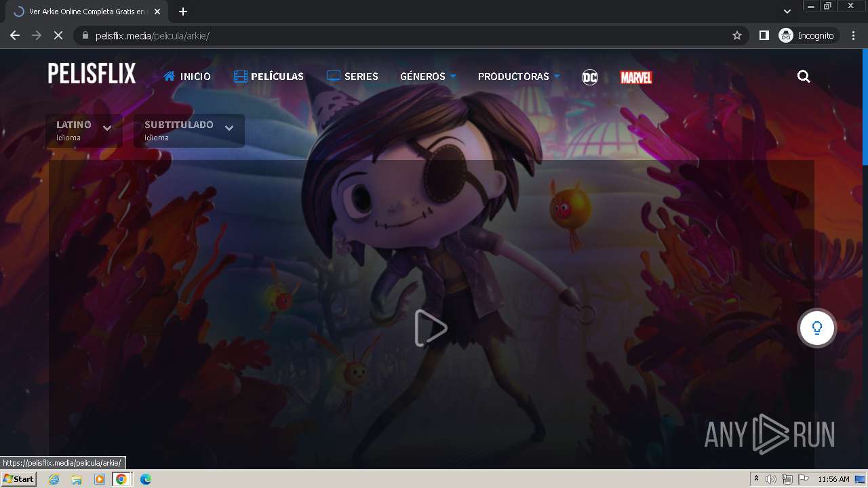This screenshot has width=868, height=488.
Task: Click the PELISFLIX site logo
Action: point(92,74)
